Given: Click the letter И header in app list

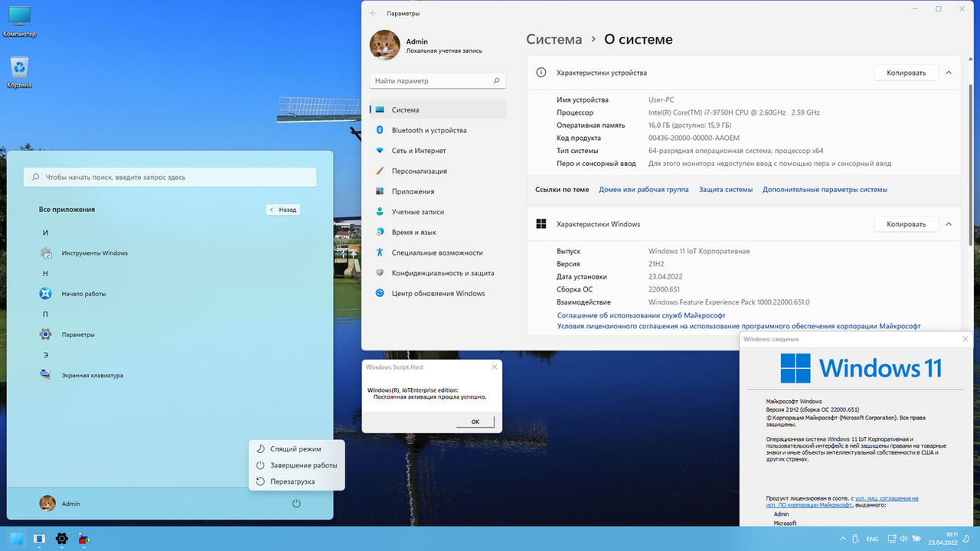Looking at the screenshot, I should (x=45, y=233).
